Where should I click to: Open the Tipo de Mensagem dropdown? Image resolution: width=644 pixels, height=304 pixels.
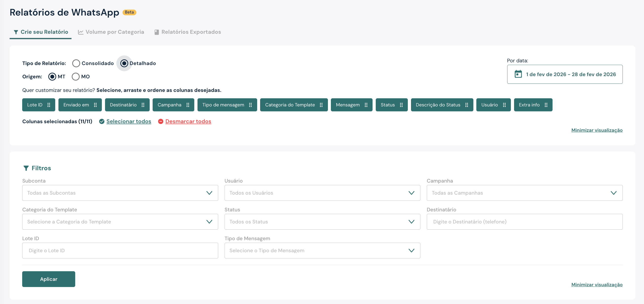(322, 251)
